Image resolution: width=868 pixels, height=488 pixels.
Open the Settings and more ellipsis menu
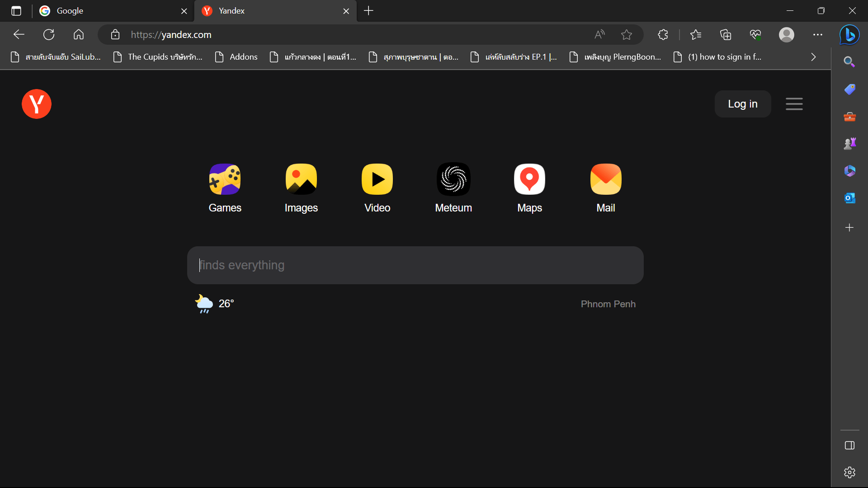point(818,34)
